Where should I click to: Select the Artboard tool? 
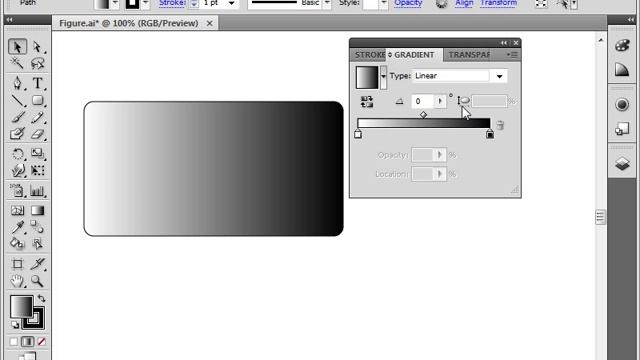coord(17,264)
